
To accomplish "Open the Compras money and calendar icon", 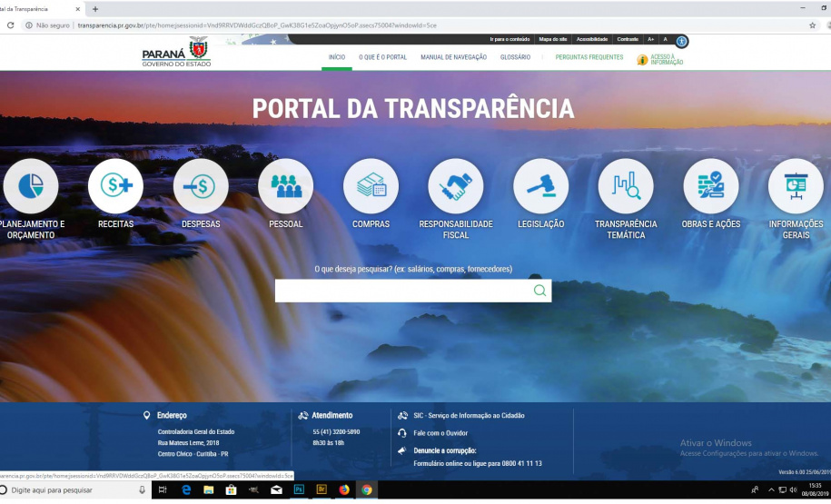I will (x=371, y=186).
